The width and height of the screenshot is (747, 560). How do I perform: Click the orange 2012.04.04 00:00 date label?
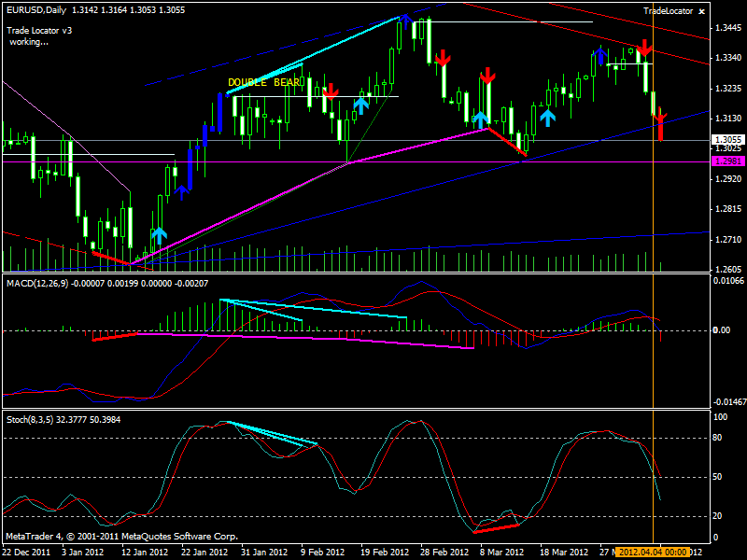pos(652,553)
